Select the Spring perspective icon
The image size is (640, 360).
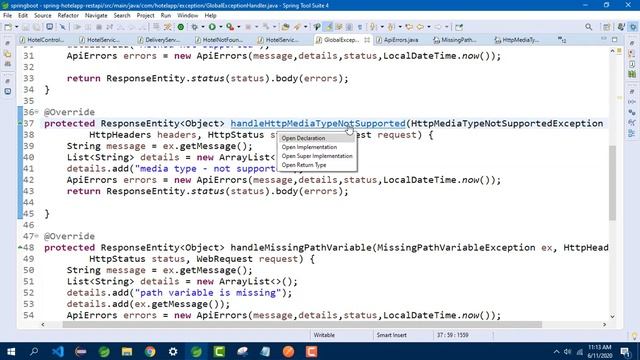click(x=633, y=27)
